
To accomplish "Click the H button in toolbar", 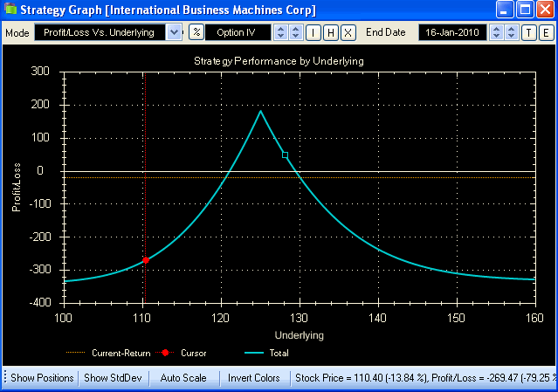I will tap(331, 32).
